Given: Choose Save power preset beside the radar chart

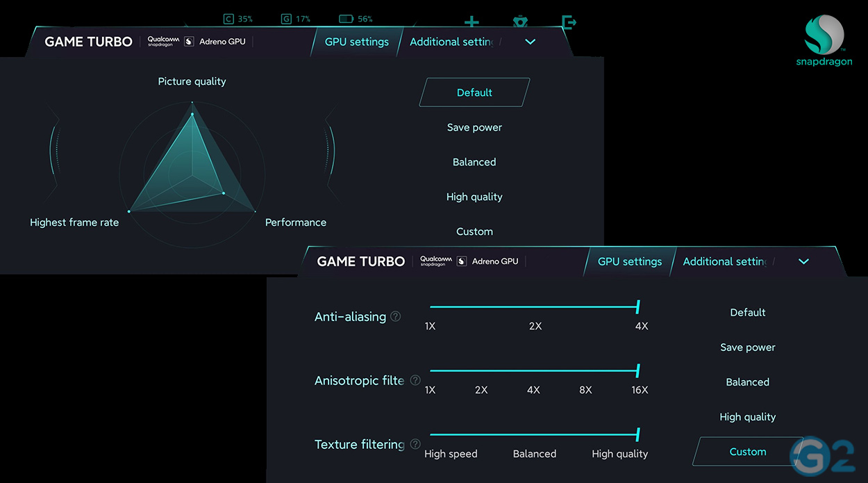Looking at the screenshot, I should coord(474,127).
